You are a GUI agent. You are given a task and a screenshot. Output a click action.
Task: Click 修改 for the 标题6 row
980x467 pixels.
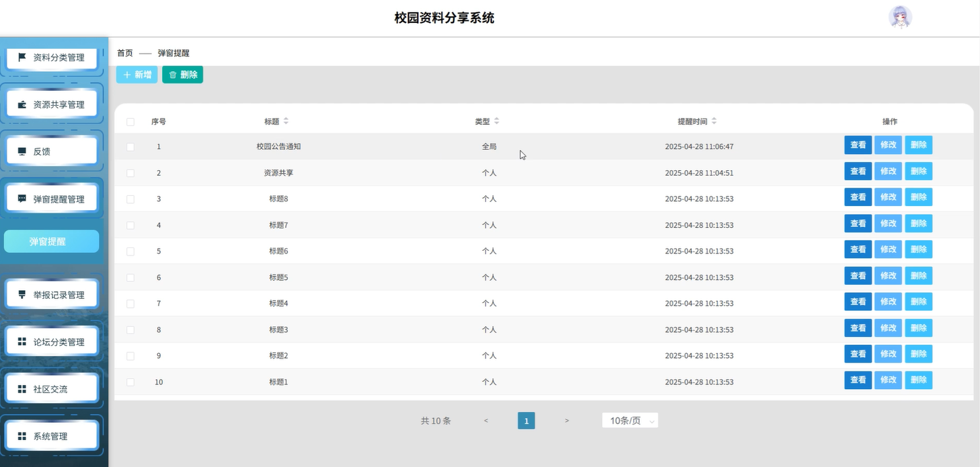[889, 249]
